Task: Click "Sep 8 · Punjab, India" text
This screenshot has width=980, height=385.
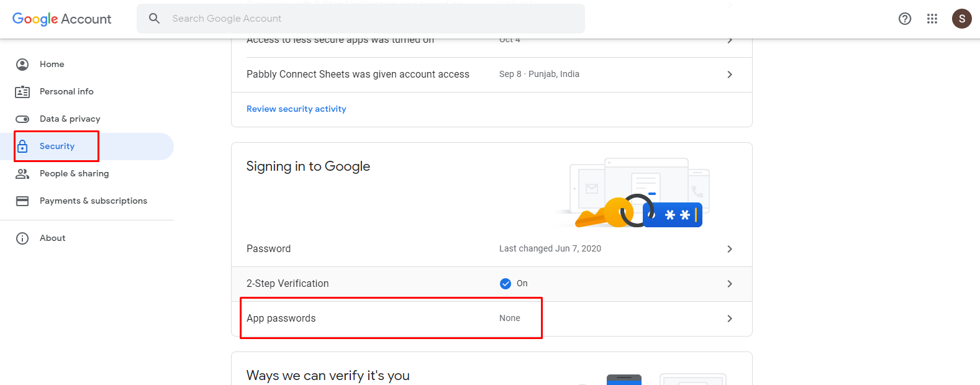Action: [x=539, y=74]
